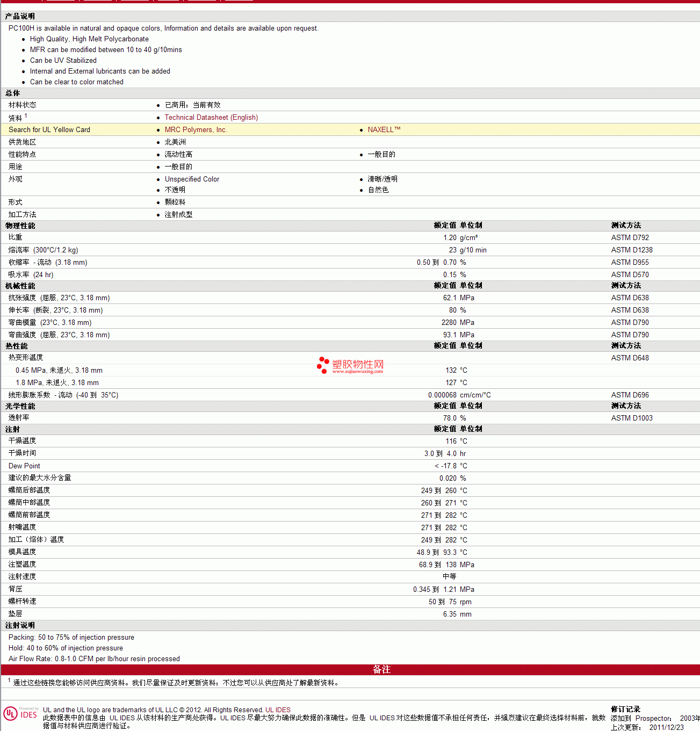This screenshot has width=700, height=731.
Task: Select the ASTM D648 test method text
Action: 630,358
